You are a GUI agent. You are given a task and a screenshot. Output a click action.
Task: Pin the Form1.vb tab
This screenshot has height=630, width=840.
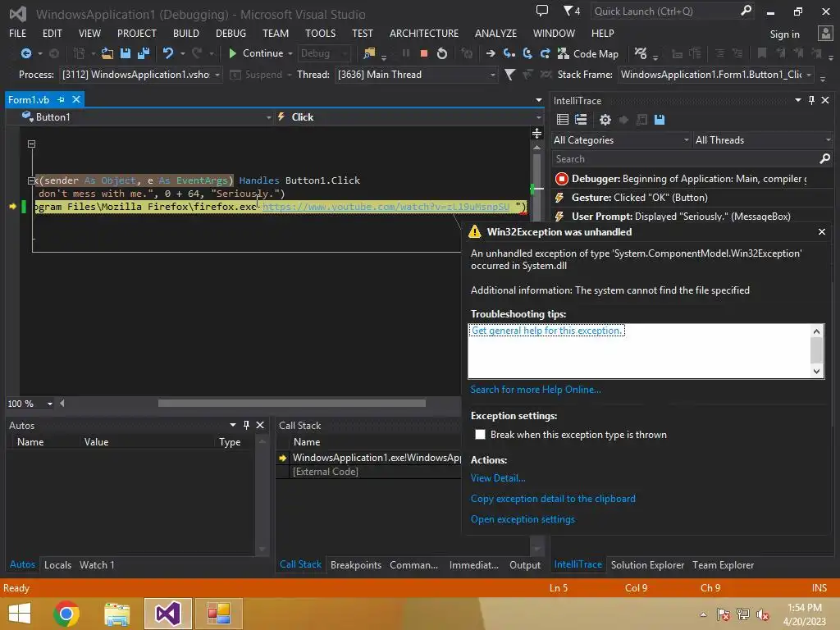pyautogui.click(x=61, y=99)
